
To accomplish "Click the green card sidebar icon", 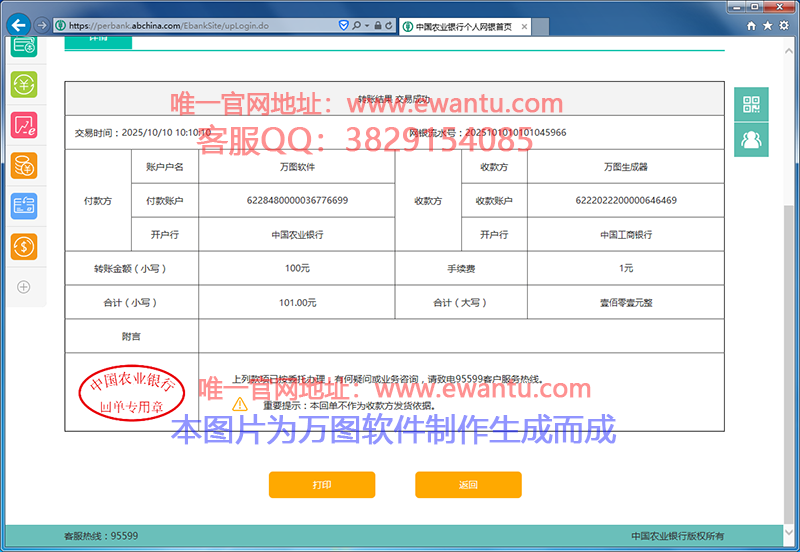I will [24, 46].
